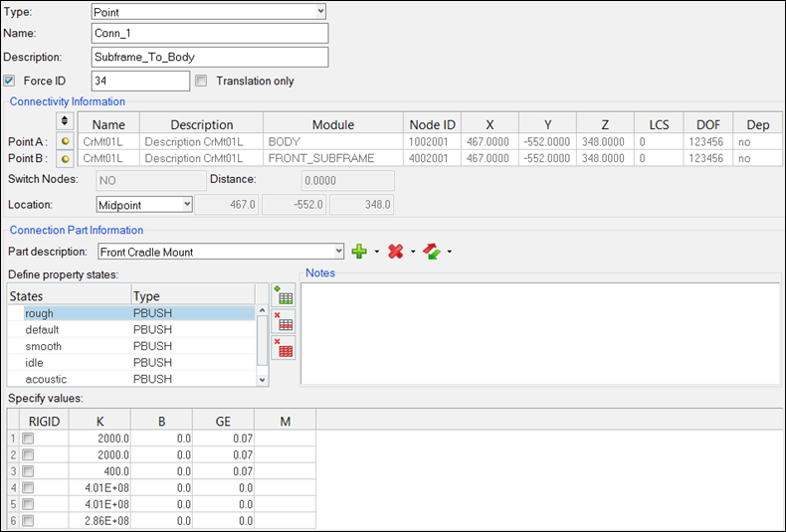Viewport: 786px width, 532px height.
Task: Click the green plus add part icon
Action: tap(360, 252)
